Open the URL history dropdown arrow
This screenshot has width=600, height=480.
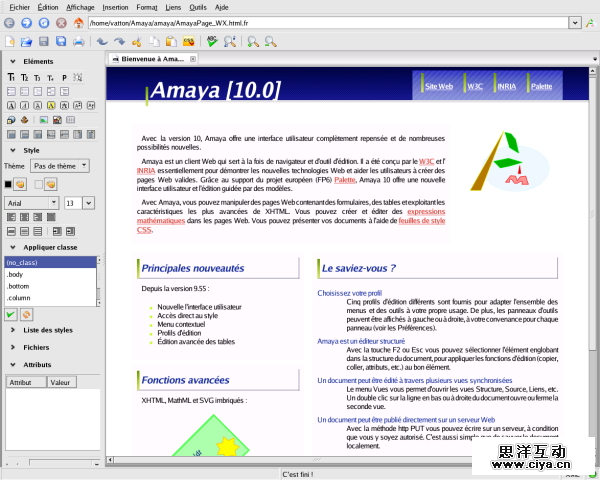tap(575, 23)
